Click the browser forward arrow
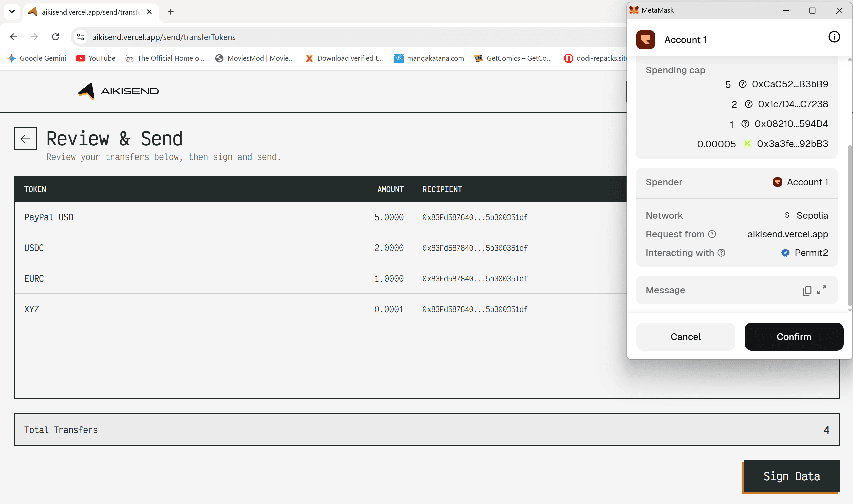 [x=34, y=37]
